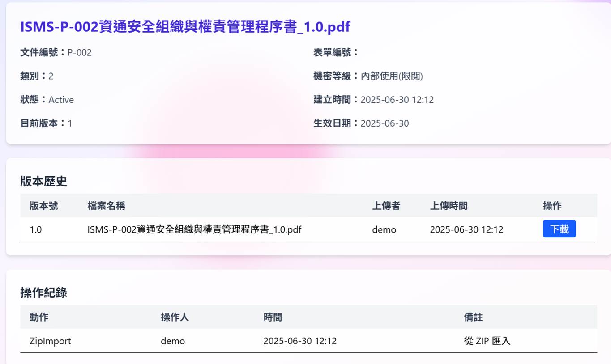Click the 版本號 column header
Image resolution: width=611 pixels, height=364 pixels.
coord(43,206)
